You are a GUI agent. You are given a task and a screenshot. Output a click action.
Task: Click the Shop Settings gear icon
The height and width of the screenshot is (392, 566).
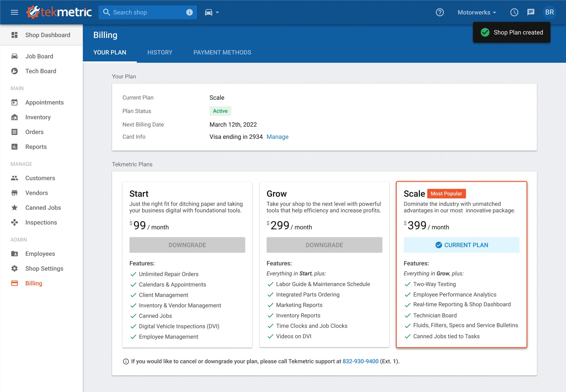(x=14, y=268)
